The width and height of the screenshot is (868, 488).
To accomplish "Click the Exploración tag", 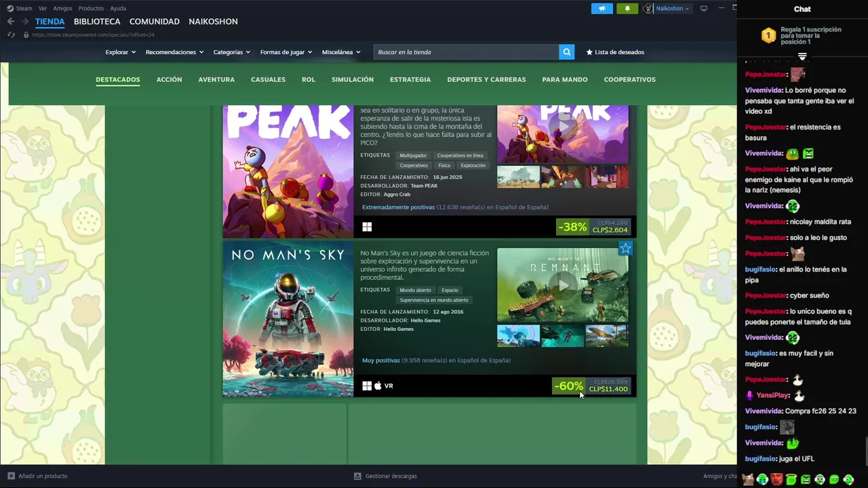I will tap(473, 165).
